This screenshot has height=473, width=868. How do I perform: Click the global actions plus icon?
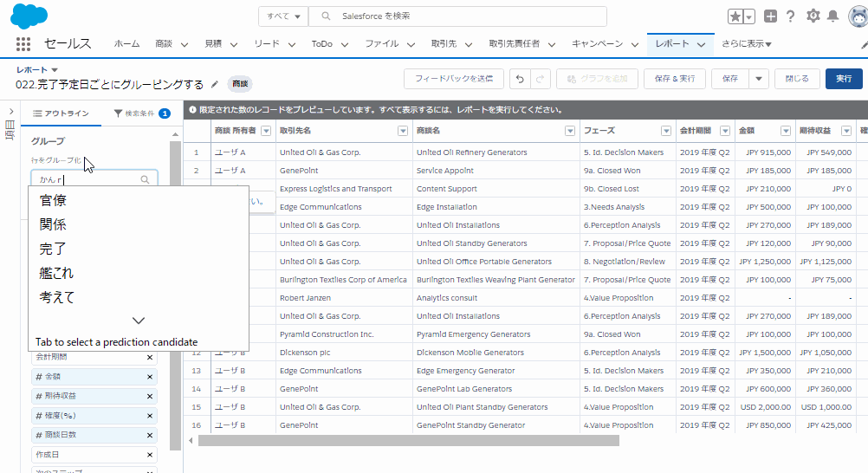pos(770,16)
